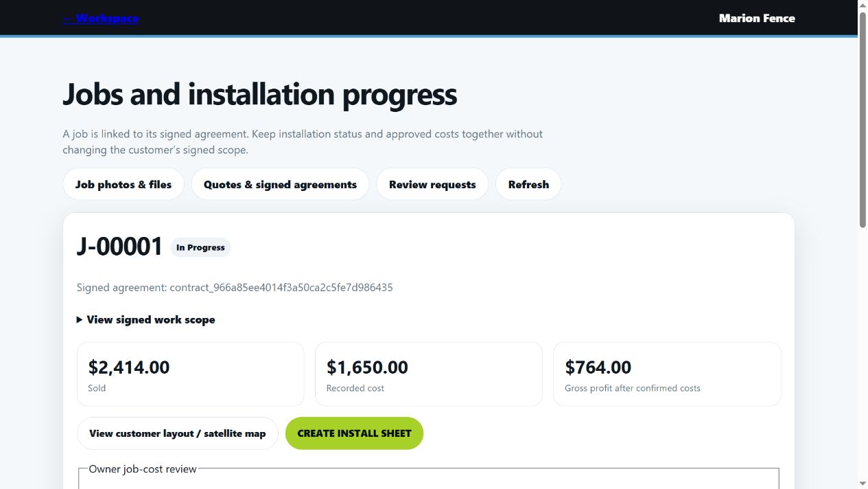Open Job photos & files
868x489 pixels.
coord(124,184)
